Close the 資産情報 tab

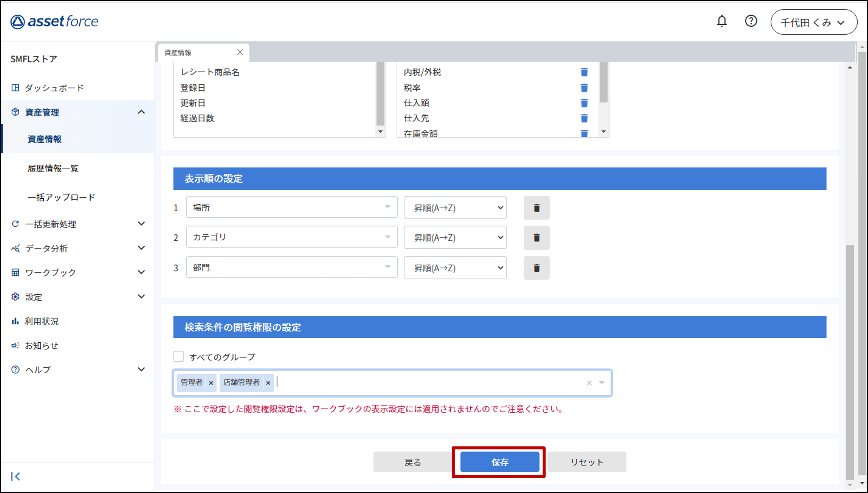click(x=240, y=53)
